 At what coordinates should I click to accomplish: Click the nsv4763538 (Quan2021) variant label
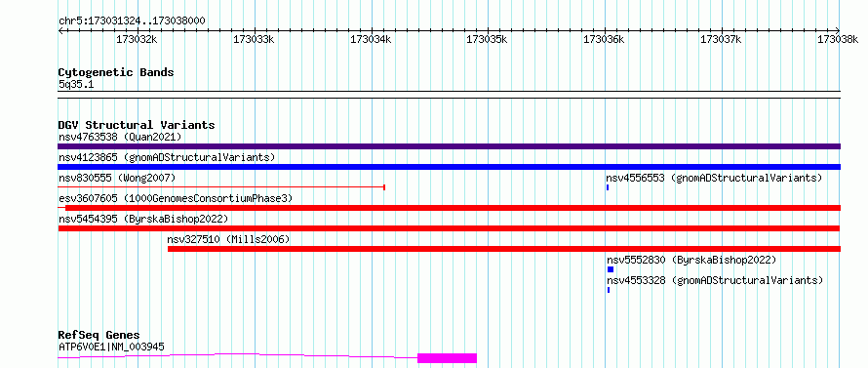[x=120, y=137]
